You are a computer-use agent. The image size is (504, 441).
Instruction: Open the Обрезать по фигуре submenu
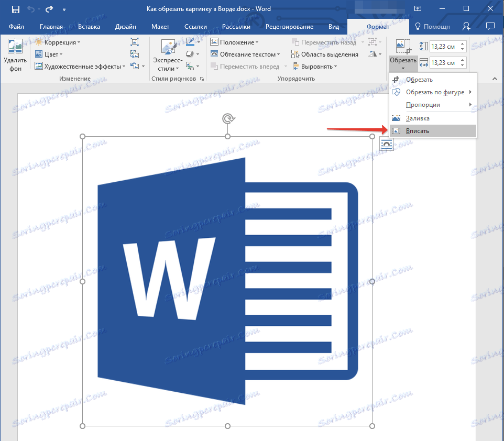pyautogui.click(x=433, y=92)
